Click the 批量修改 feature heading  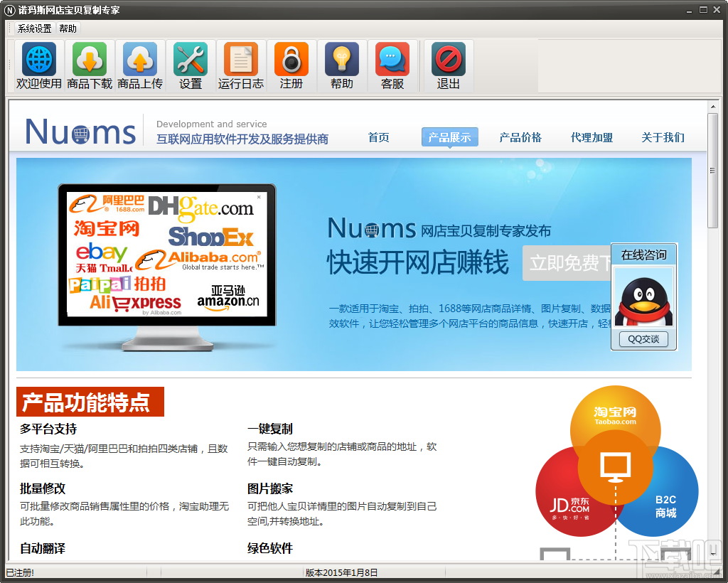43,488
